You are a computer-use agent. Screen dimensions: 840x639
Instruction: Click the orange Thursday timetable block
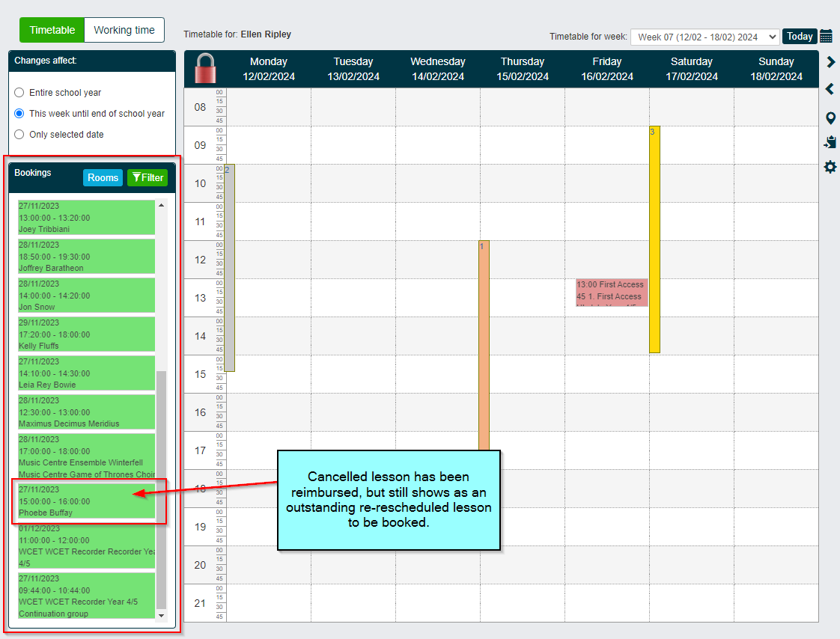pos(484,346)
